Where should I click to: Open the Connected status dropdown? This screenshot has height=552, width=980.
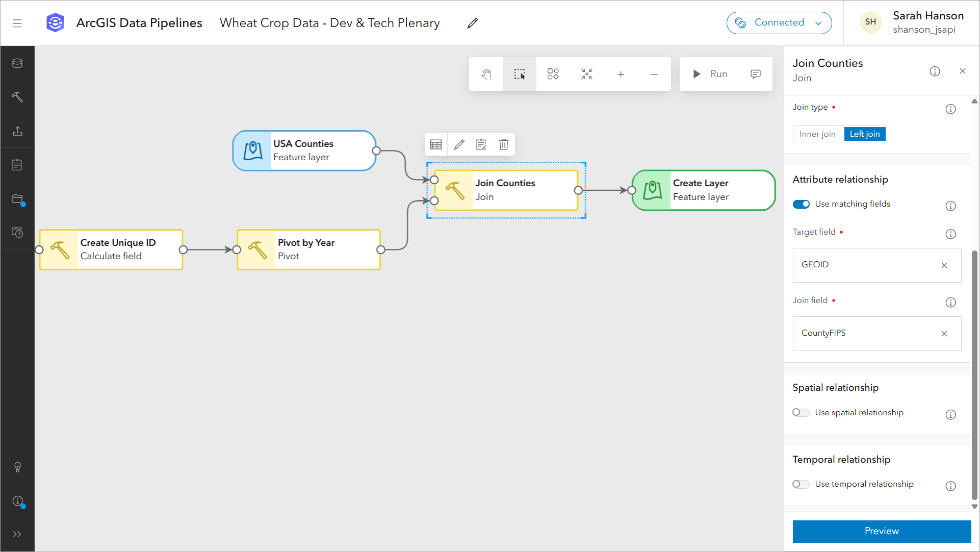click(x=819, y=22)
